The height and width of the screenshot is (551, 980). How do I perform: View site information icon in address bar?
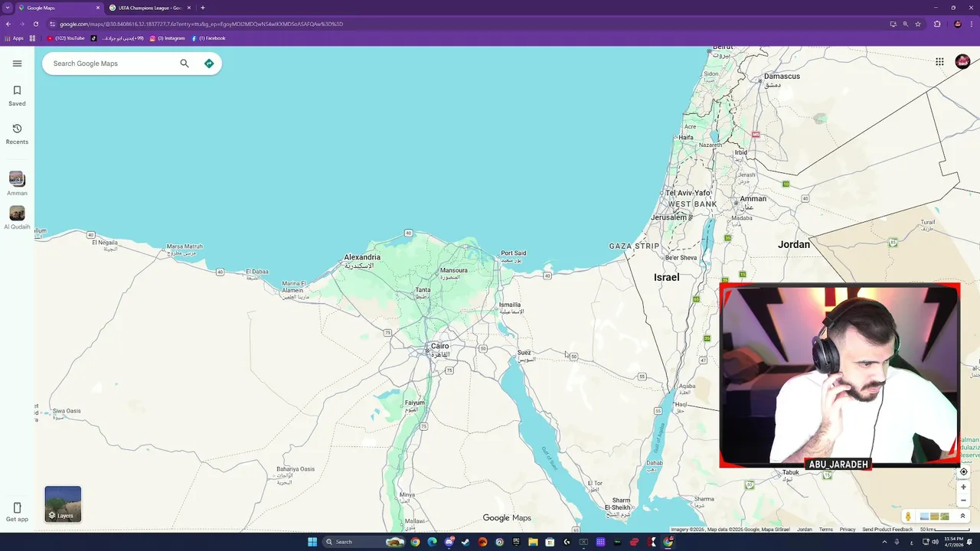click(52, 24)
